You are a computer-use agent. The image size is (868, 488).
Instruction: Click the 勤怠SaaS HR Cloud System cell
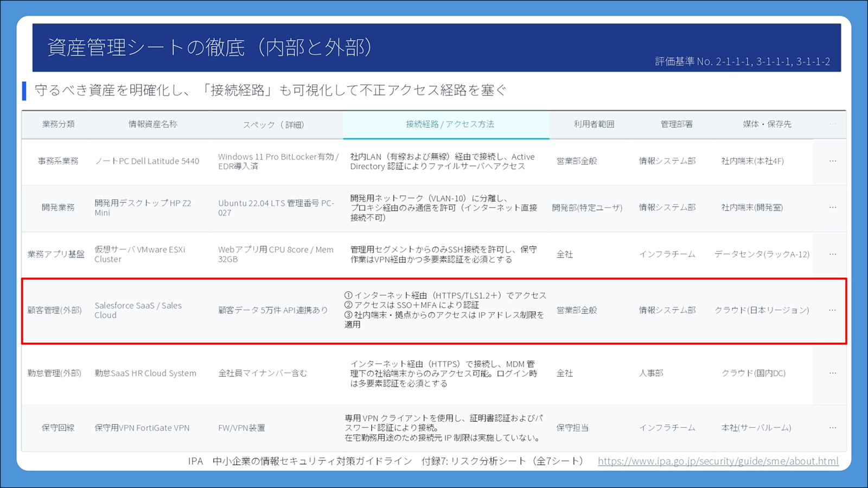pos(145,373)
